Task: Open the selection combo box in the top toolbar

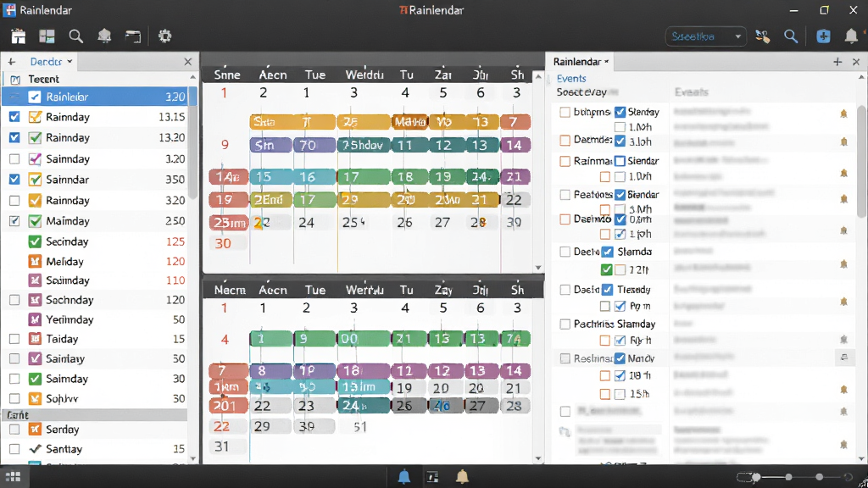Action: tap(705, 36)
